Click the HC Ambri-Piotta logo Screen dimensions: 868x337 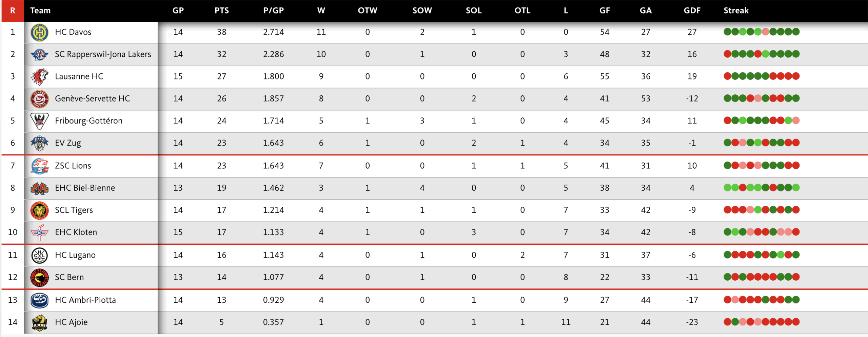pos(39,300)
